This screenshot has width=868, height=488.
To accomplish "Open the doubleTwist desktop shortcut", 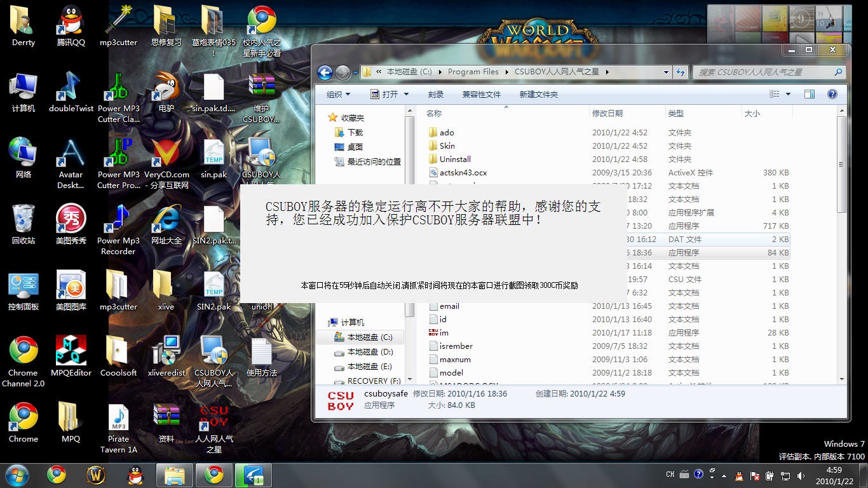I will tap(71, 93).
